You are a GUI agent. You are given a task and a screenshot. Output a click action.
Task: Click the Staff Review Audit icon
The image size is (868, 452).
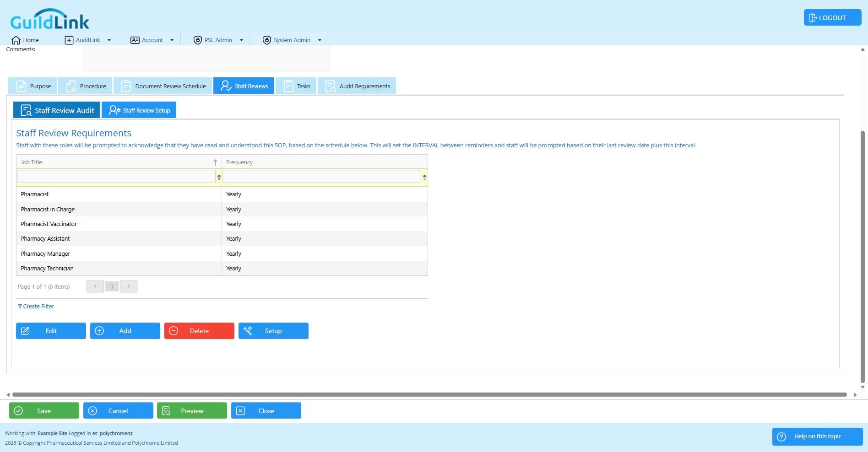27,110
